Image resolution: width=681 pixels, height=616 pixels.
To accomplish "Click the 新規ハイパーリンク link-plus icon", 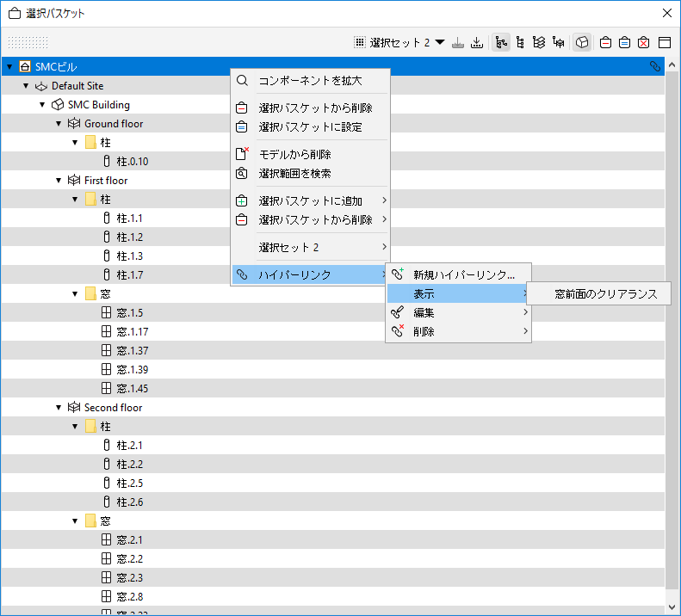I will (398, 274).
